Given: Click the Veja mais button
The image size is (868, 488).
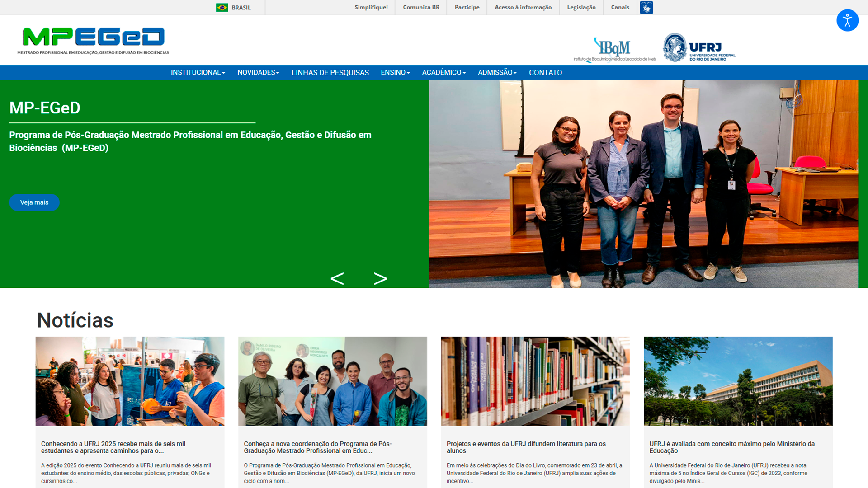Looking at the screenshot, I should click(x=34, y=202).
